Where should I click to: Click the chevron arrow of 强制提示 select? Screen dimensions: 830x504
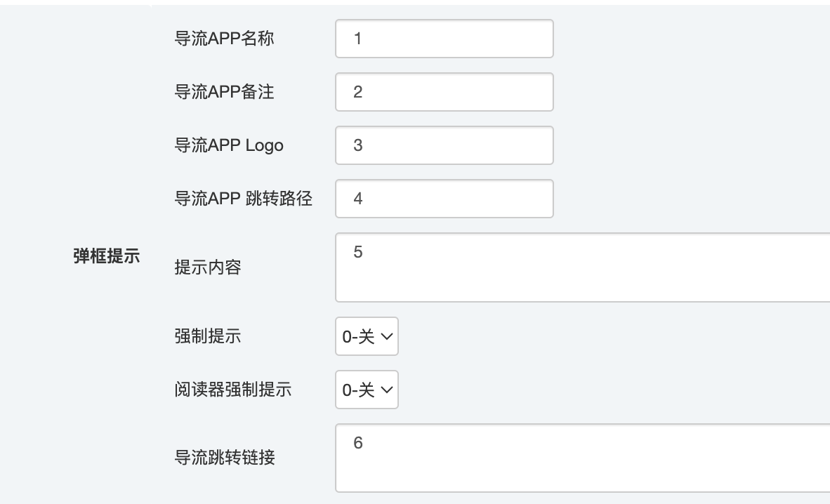click(x=387, y=337)
